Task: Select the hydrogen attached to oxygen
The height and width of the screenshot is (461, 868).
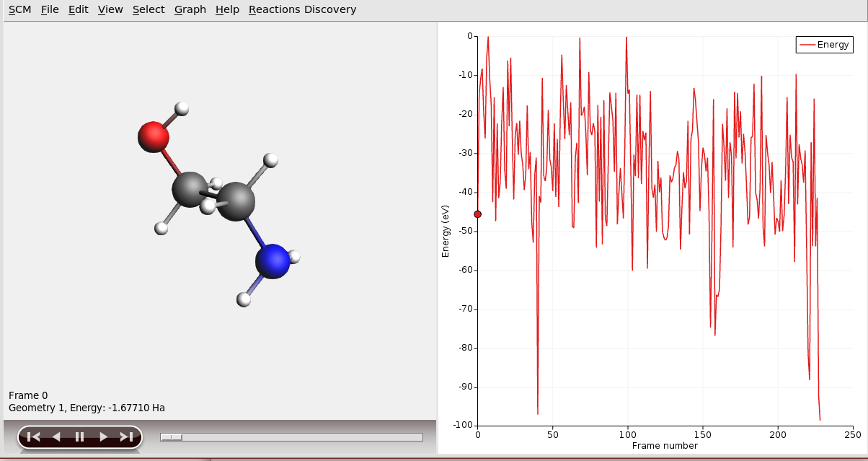Action: click(x=182, y=108)
